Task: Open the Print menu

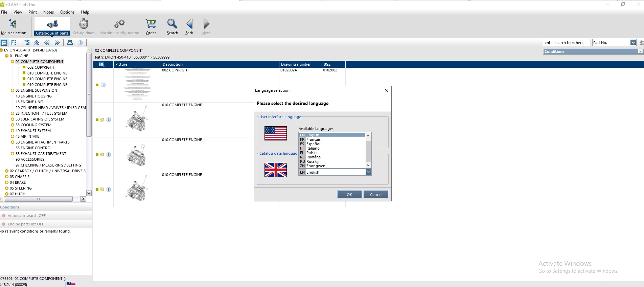Action: tap(32, 12)
